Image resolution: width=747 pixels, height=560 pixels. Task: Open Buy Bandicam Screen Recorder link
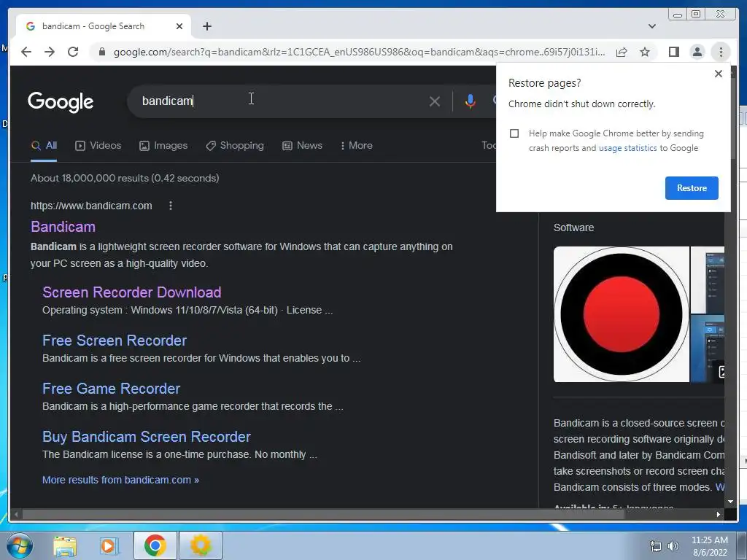(x=146, y=437)
